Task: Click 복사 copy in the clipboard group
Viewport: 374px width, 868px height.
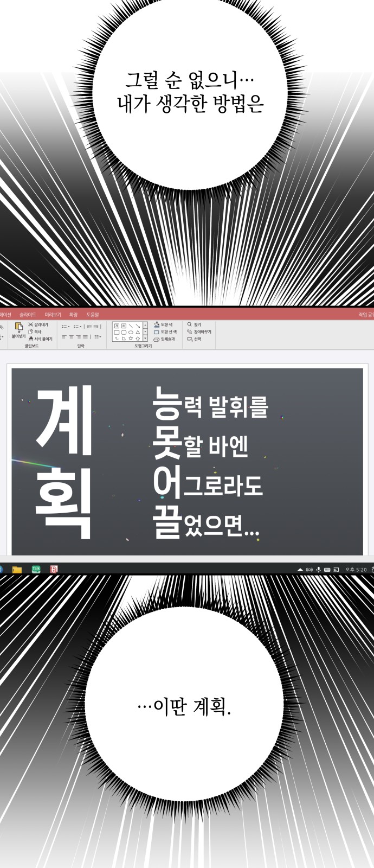Action: pos(35,331)
